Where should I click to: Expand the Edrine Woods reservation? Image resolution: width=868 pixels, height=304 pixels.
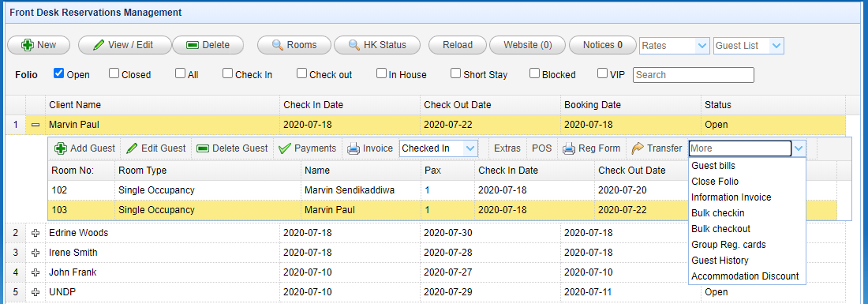[36, 233]
